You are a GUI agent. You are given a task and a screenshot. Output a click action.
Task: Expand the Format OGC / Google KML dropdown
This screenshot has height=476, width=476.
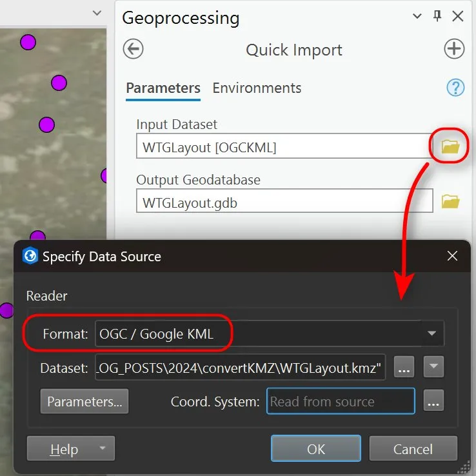coord(431,333)
